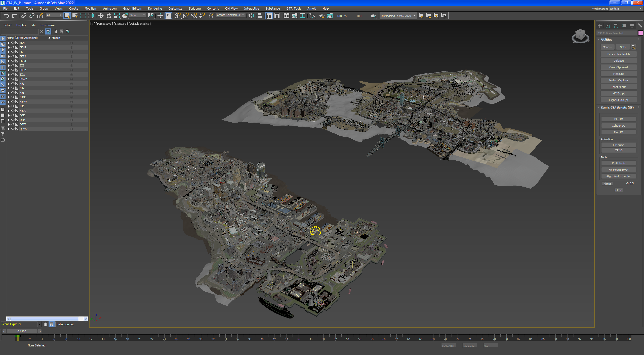Image resolution: width=644 pixels, height=355 pixels.
Task: Click the Undo arrow icon
Action: pos(6,16)
